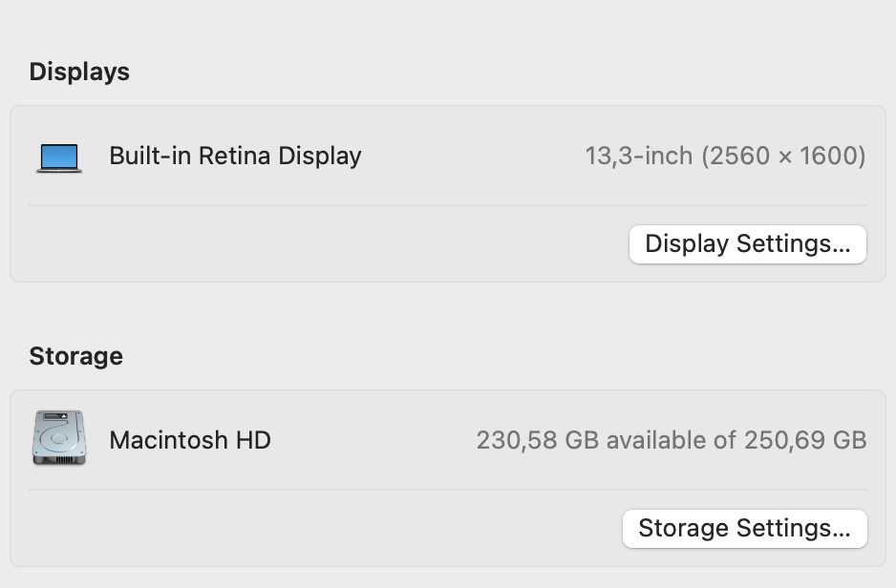Select the Built-in Retina Display row
Screen dimensions: 896x588
pyautogui.click(x=448, y=156)
